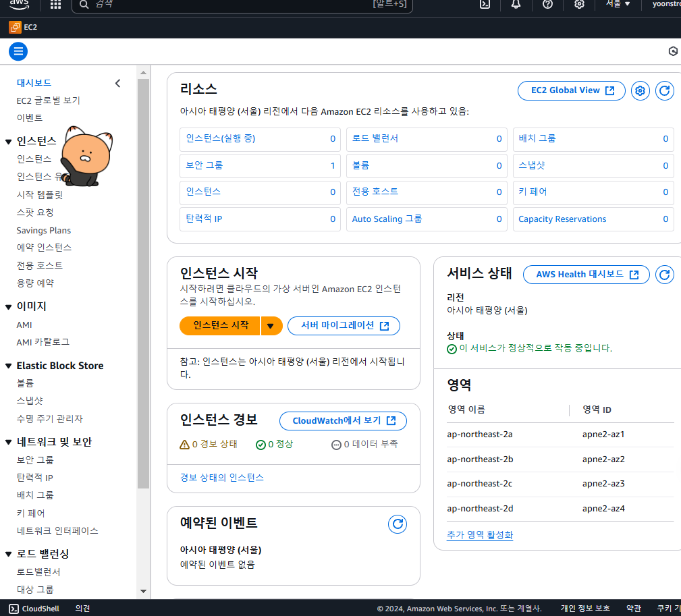Click the AWS logo

19,4
